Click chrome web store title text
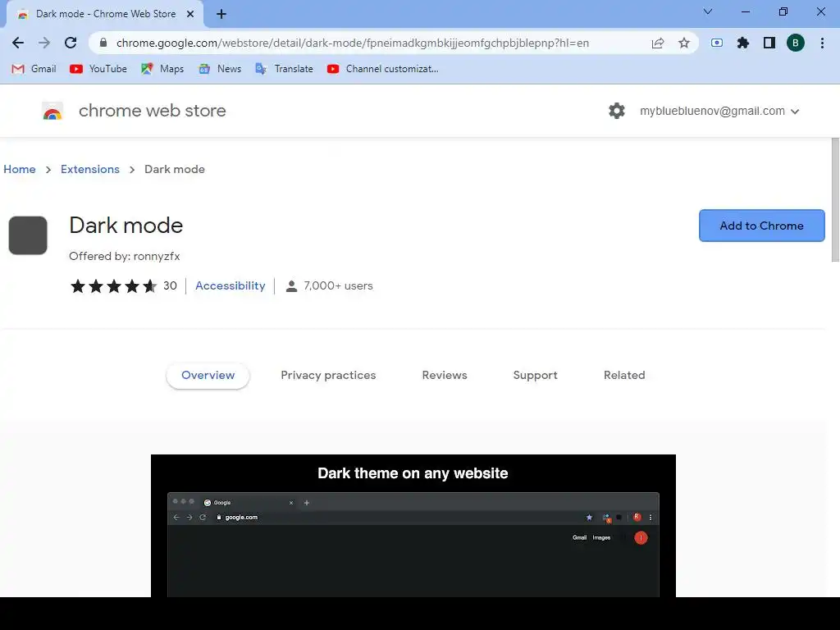Image resolution: width=840 pixels, height=630 pixels. tap(152, 111)
